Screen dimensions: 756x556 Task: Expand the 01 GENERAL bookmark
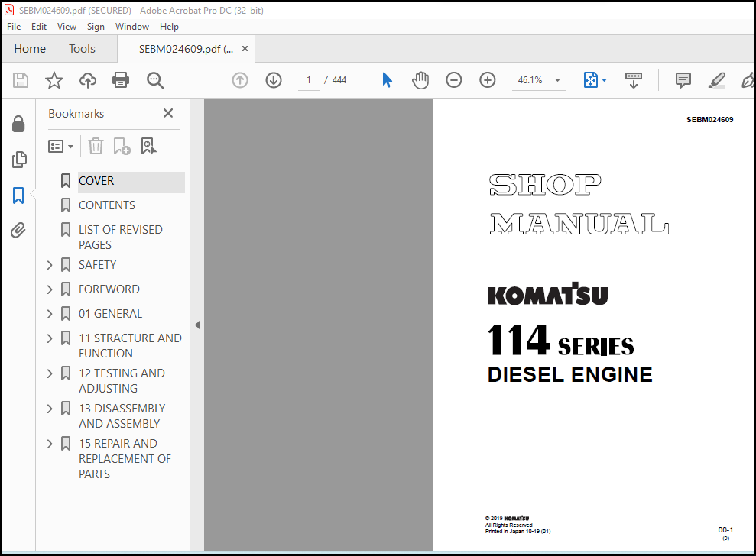(50, 314)
